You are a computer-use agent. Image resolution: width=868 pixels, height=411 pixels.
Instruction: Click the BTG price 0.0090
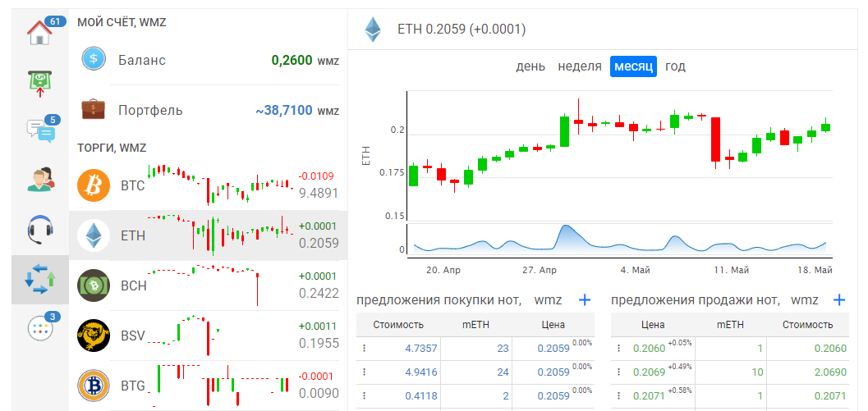319,393
